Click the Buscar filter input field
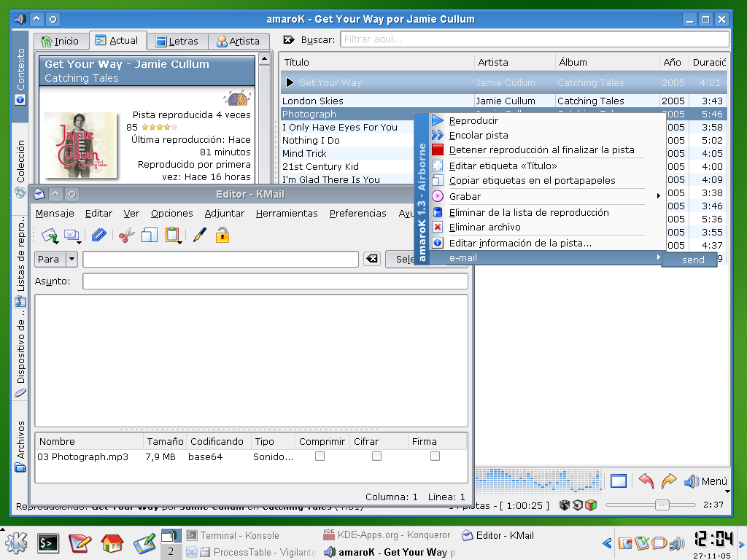 pyautogui.click(x=535, y=39)
